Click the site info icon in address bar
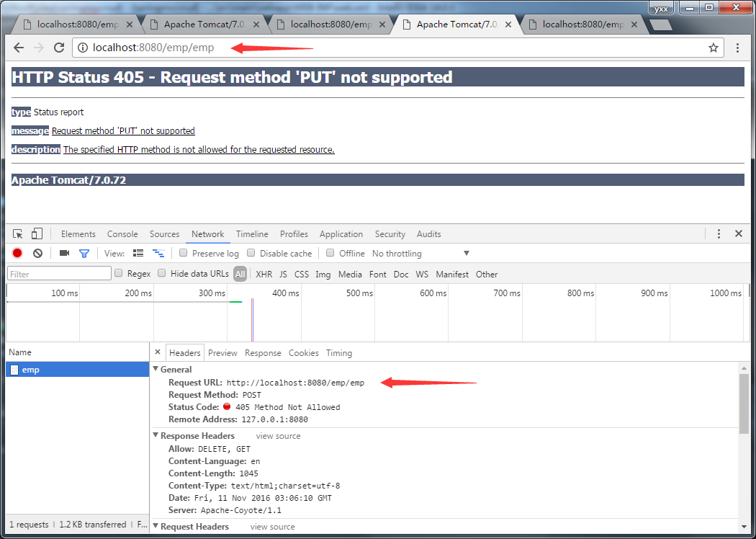This screenshot has width=756, height=539. point(83,48)
